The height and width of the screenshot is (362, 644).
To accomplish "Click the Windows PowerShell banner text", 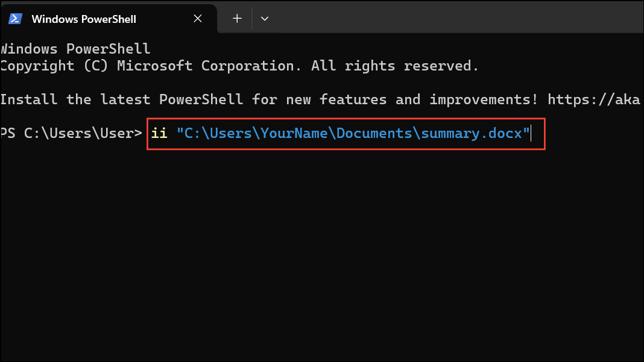I will pyautogui.click(x=75, y=48).
